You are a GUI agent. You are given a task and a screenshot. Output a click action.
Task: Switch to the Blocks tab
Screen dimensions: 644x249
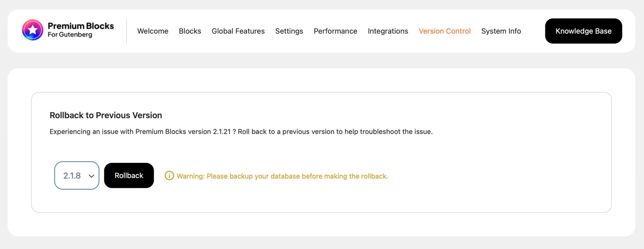tap(190, 31)
